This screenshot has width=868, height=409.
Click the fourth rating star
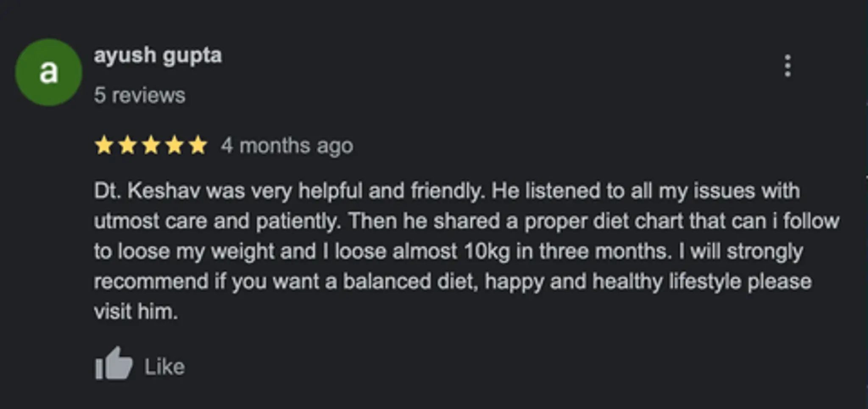[174, 146]
